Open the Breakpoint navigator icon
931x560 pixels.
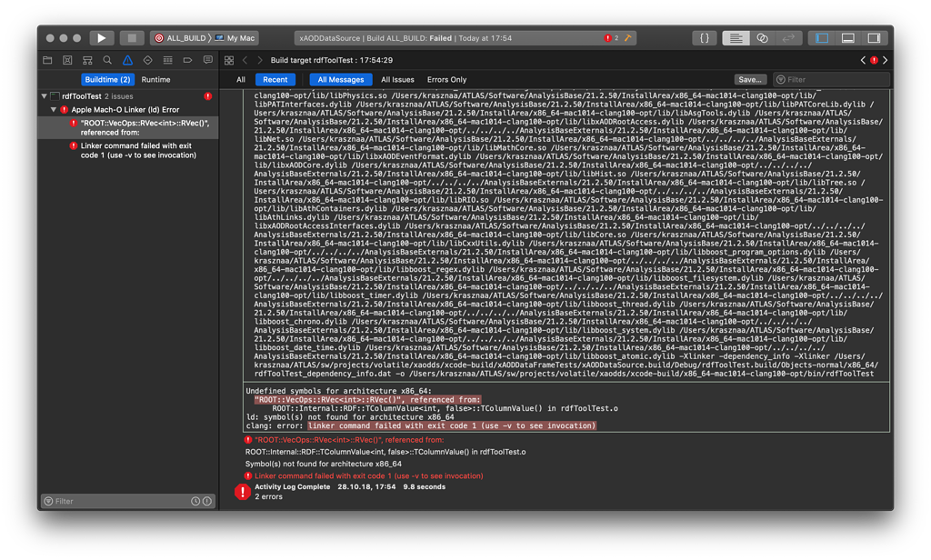(187, 60)
